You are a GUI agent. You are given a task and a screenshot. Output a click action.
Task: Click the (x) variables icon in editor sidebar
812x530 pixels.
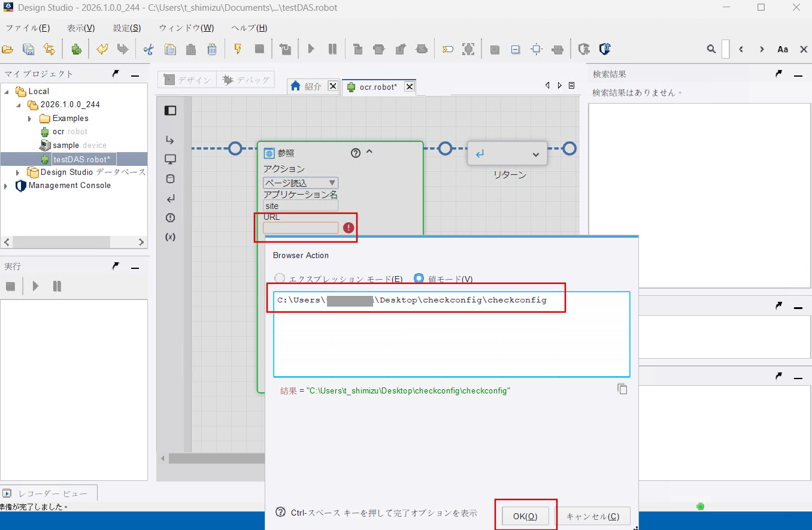(170, 237)
